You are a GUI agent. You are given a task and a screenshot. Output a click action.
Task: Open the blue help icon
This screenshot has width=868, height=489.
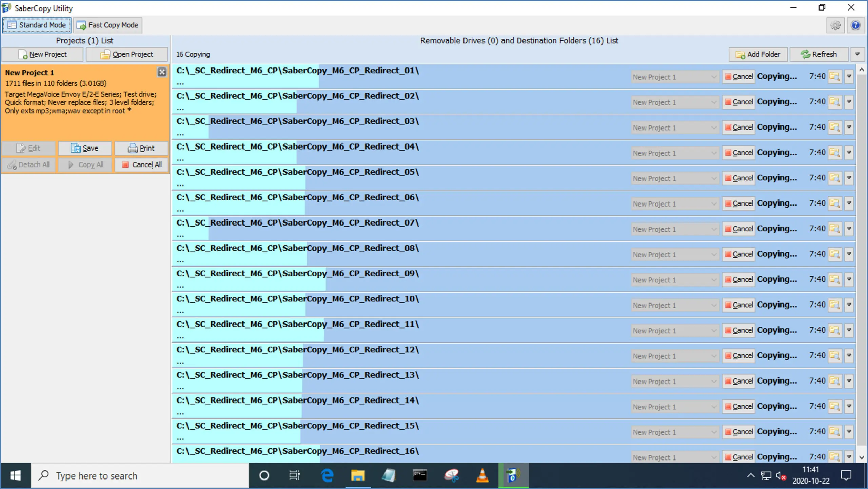coord(855,25)
